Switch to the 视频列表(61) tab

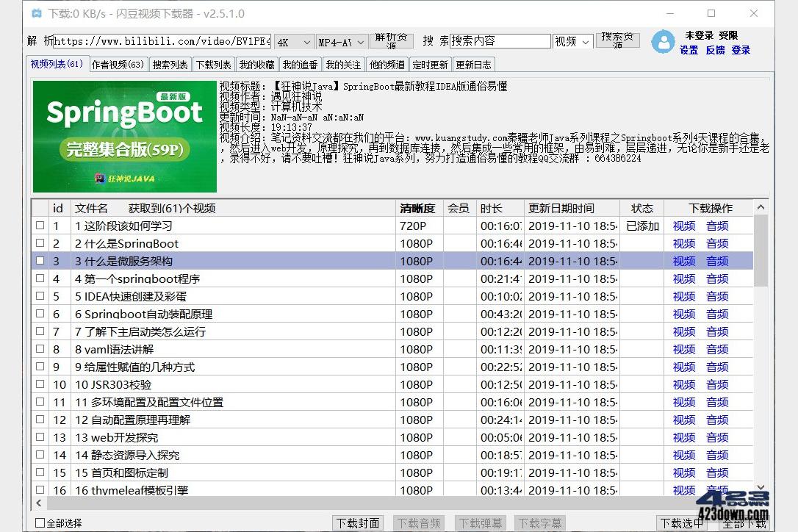57,64
